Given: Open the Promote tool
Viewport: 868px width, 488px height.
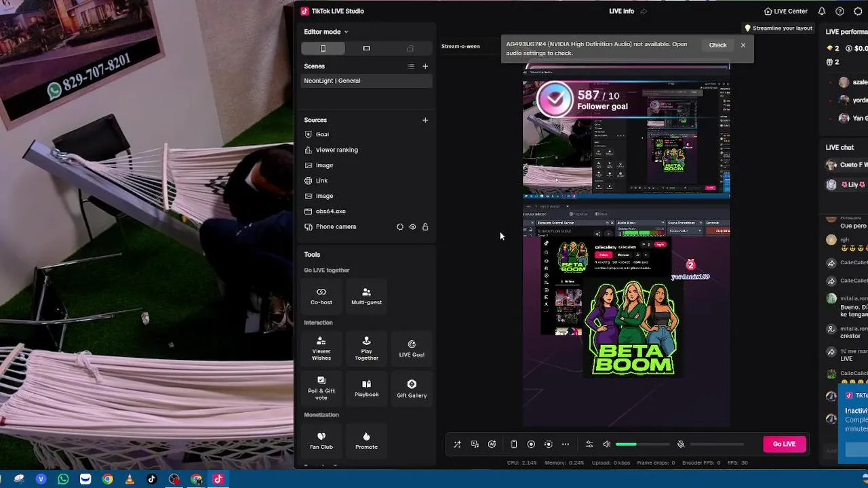Looking at the screenshot, I should click(x=366, y=440).
